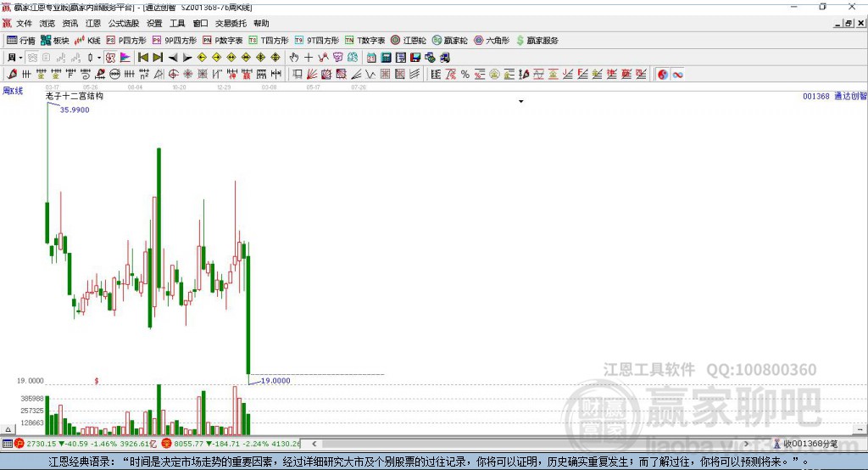
Task: Open the 浏览 menu
Action: pos(47,23)
